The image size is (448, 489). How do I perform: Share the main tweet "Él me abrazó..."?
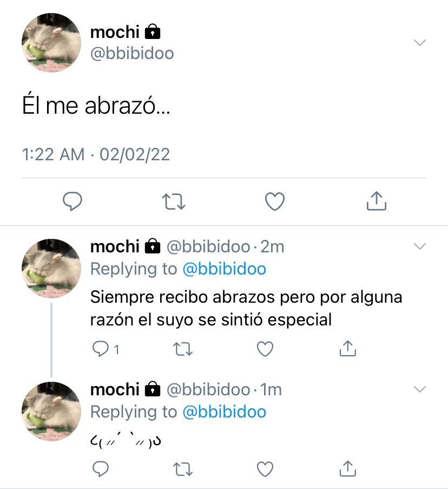click(377, 201)
